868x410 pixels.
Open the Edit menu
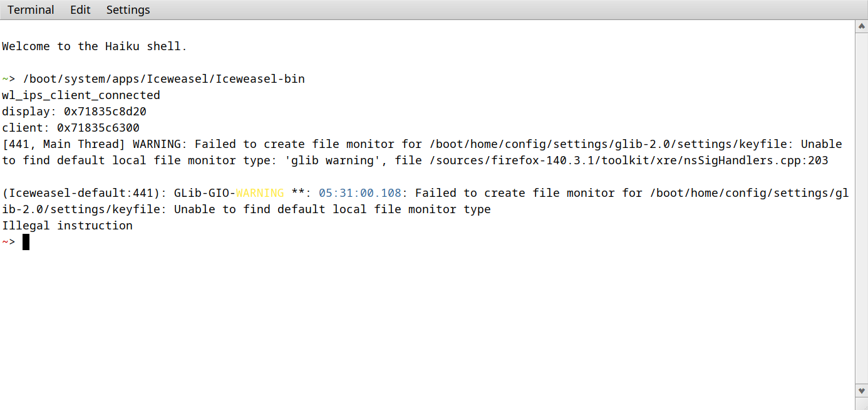coord(80,10)
